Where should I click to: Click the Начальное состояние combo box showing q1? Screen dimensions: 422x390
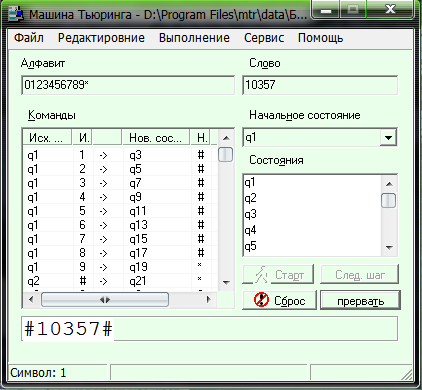tap(320, 137)
